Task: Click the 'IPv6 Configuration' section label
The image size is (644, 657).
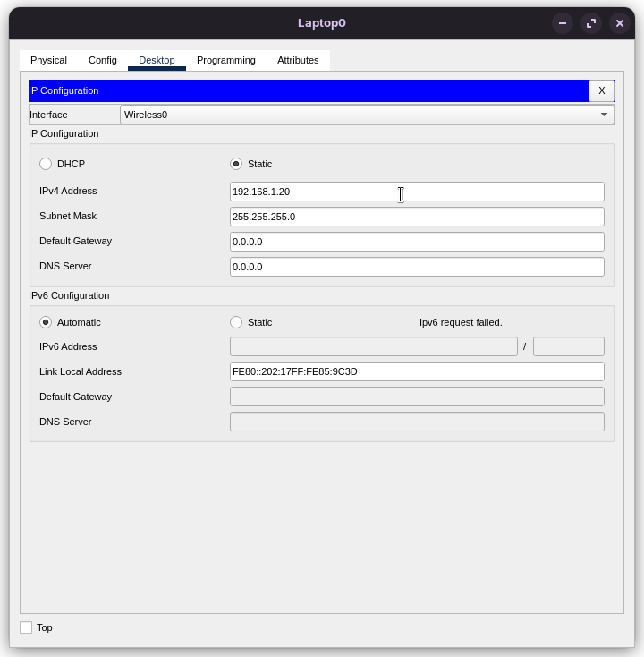Action: tap(69, 295)
